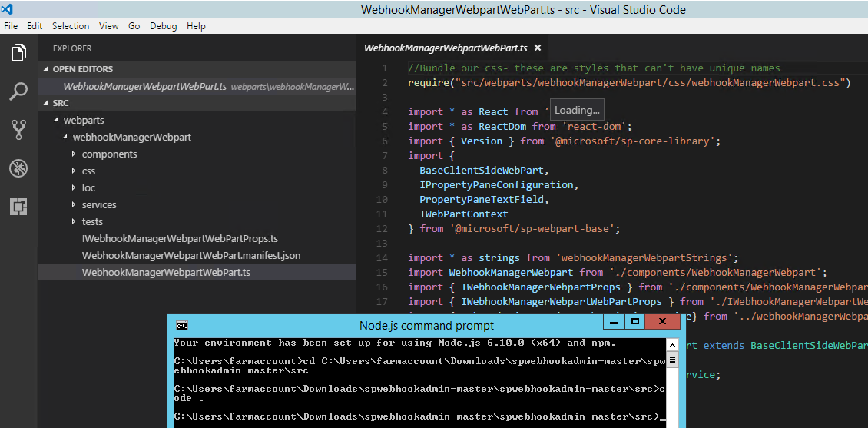The width and height of the screenshot is (868, 428).
Task: Select the components folder label
Action: pos(110,154)
